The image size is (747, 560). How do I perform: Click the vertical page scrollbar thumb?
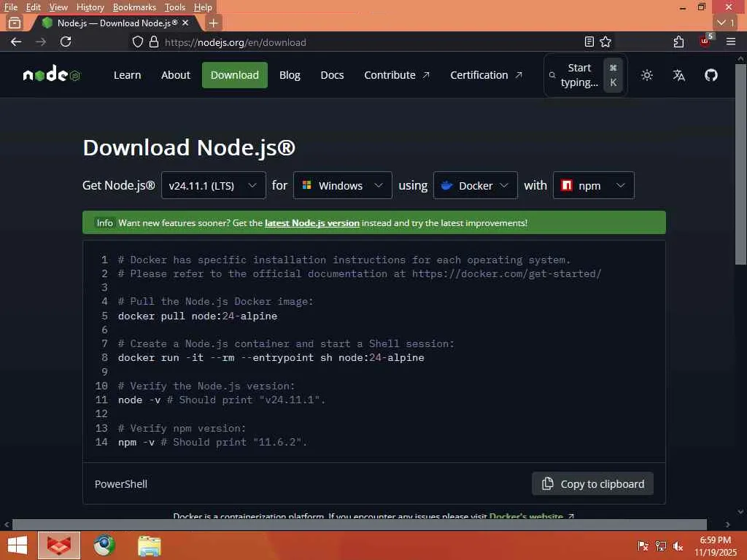pos(740,164)
